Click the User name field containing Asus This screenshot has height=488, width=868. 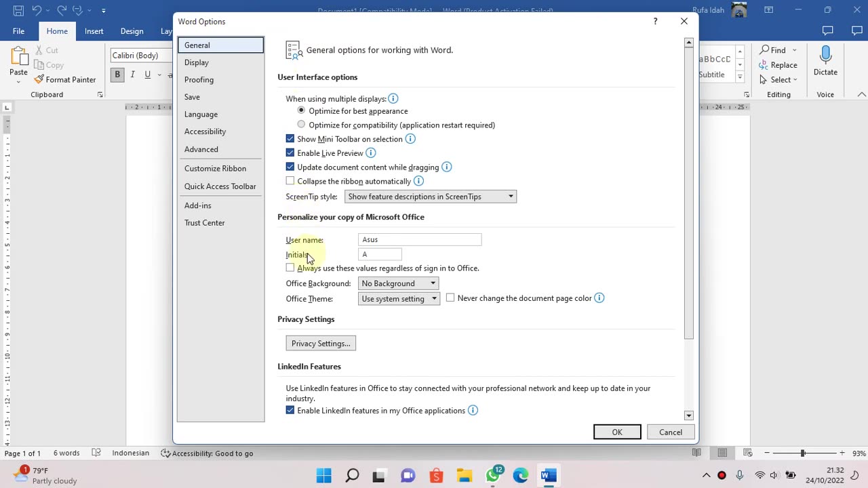click(420, 239)
